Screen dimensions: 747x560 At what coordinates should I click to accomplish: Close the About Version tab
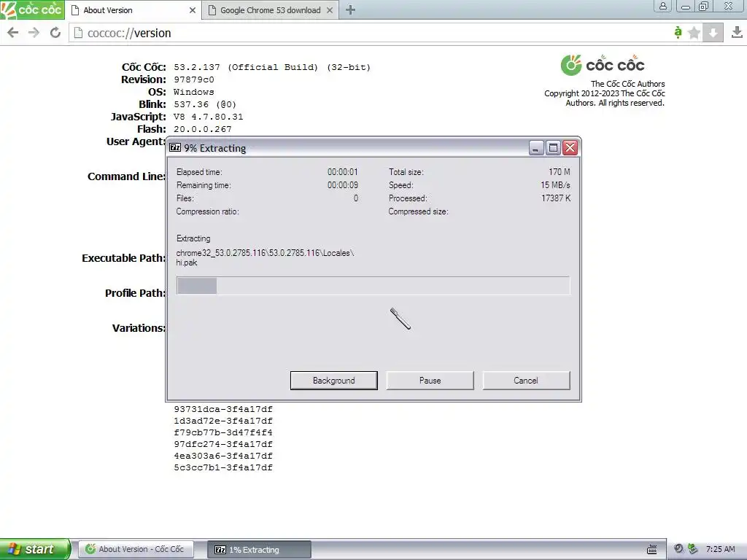(x=193, y=10)
